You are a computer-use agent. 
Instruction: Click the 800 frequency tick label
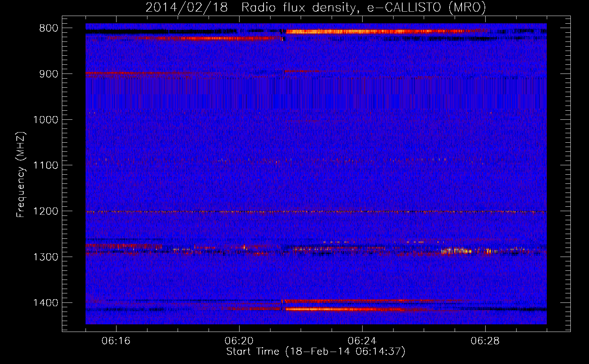pos(48,28)
